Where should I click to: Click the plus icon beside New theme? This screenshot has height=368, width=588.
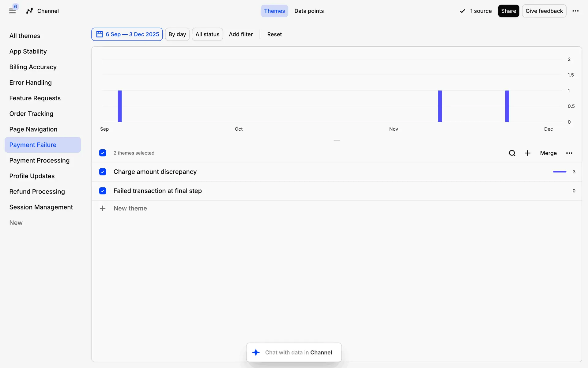(103, 209)
